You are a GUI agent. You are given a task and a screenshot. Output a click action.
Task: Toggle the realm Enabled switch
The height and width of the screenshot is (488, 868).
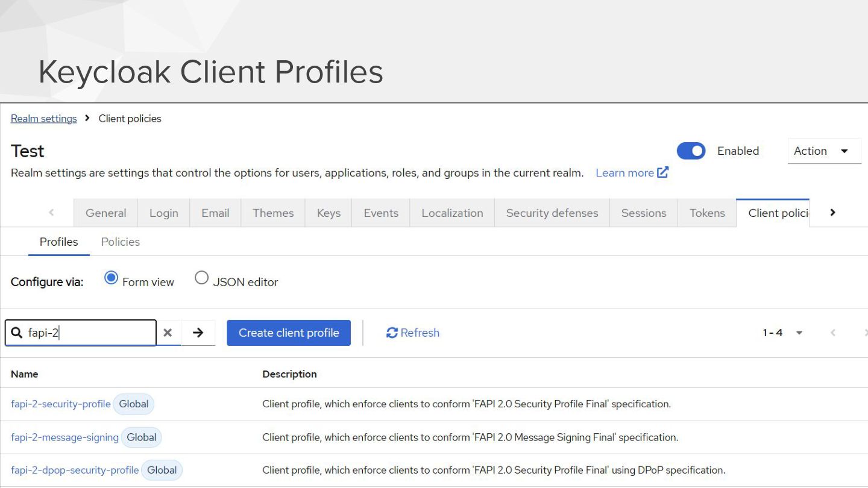click(691, 151)
